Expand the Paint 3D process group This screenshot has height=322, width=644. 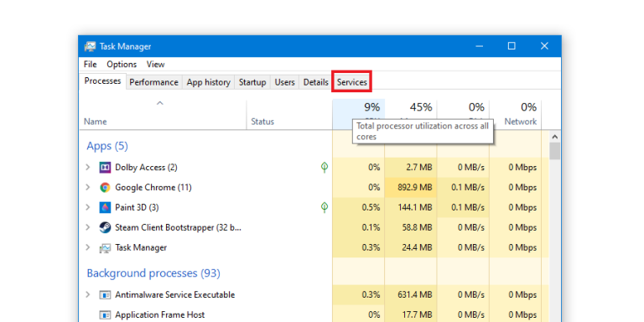pyautogui.click(x=87, y=207)
